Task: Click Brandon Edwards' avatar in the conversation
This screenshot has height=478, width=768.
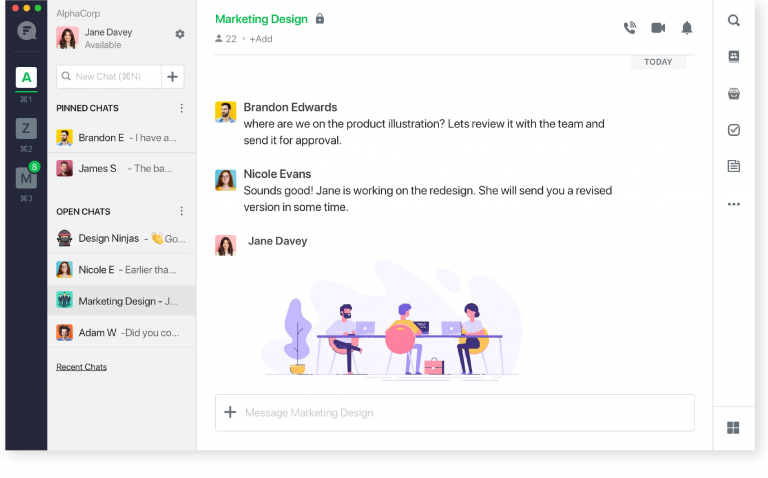Action: [225, 112]
